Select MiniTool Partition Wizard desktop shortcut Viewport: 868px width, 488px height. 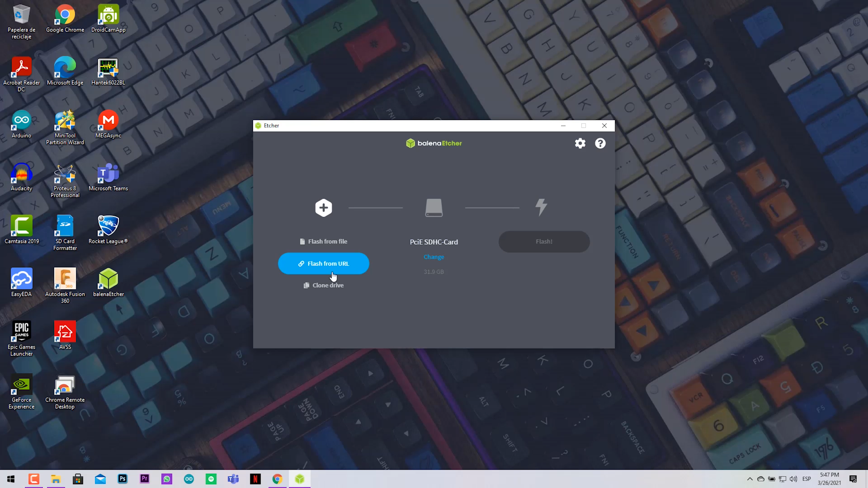(65, 128)
